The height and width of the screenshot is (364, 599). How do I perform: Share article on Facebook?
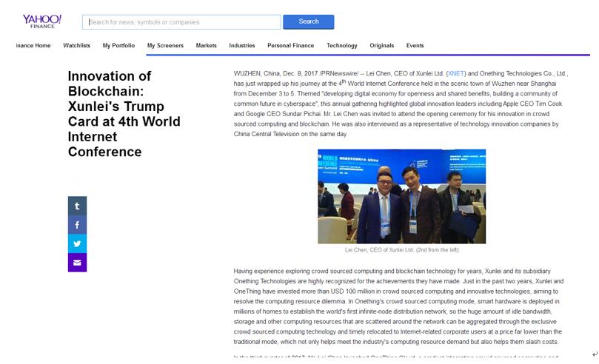(x=77, y=225)
